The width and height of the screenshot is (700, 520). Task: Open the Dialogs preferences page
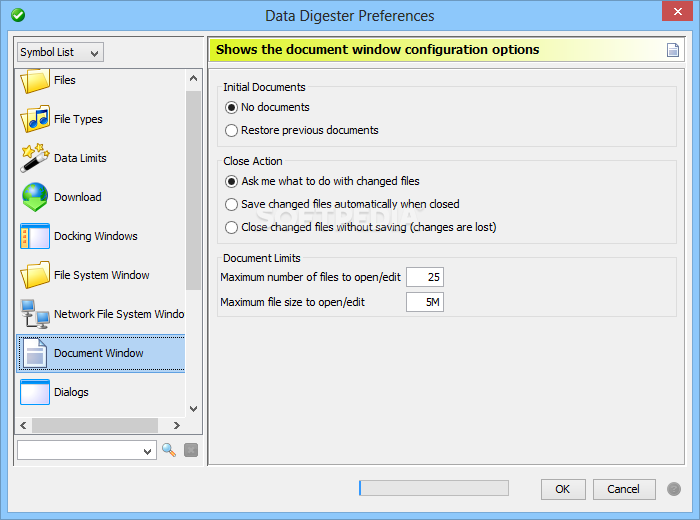(101, 392)
